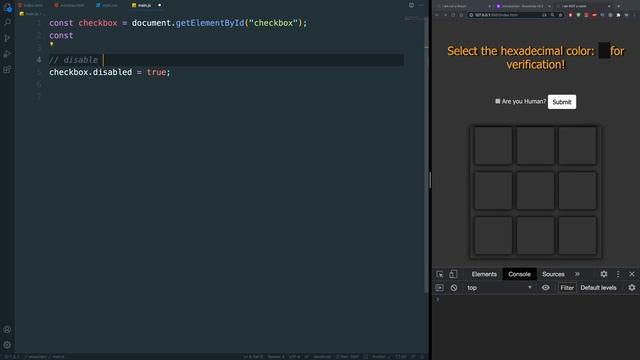Click the word 'getElementById' in line 1

pyautogui.click(x=210, y=23)
